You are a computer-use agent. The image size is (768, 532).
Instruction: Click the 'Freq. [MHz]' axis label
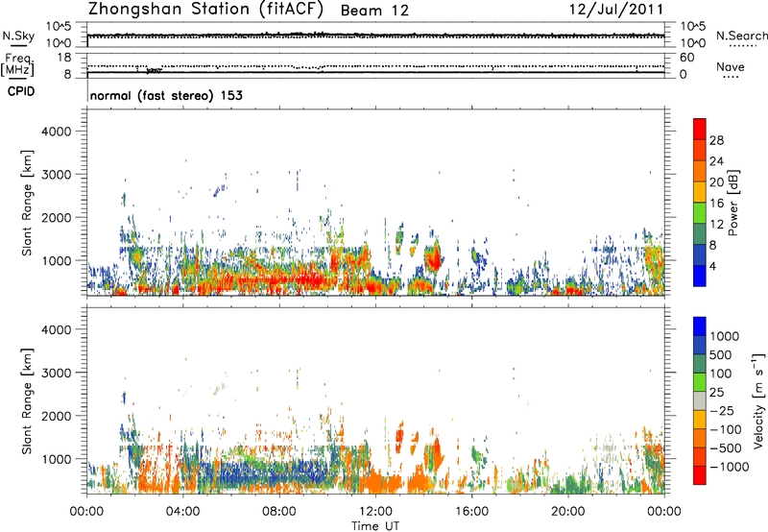pos(18,64)
